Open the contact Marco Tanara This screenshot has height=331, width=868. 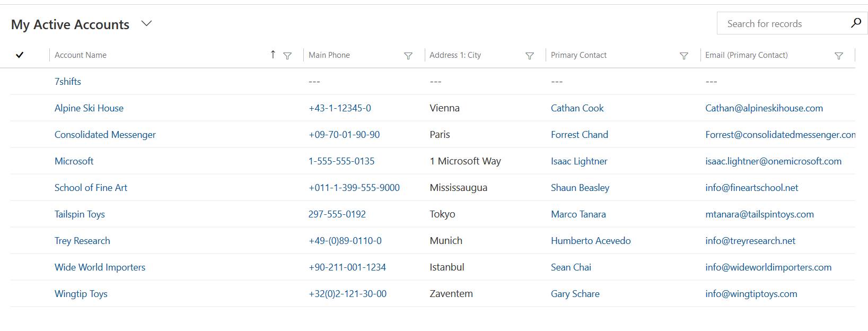point(578,214)
